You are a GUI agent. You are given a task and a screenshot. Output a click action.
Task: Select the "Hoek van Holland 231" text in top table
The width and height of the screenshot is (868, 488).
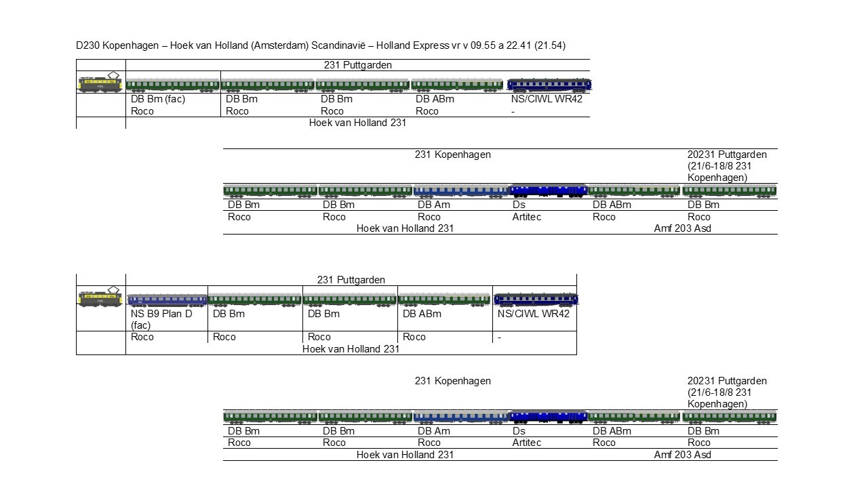(x=357, y=123)
